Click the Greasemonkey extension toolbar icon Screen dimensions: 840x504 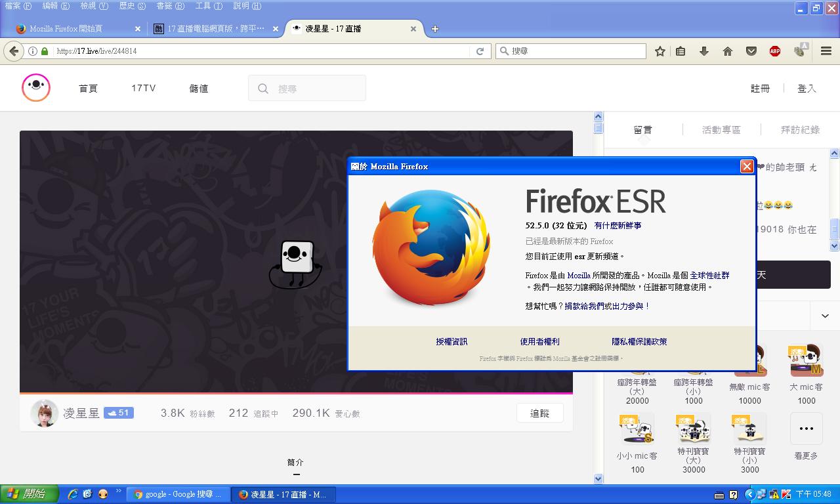800,51
